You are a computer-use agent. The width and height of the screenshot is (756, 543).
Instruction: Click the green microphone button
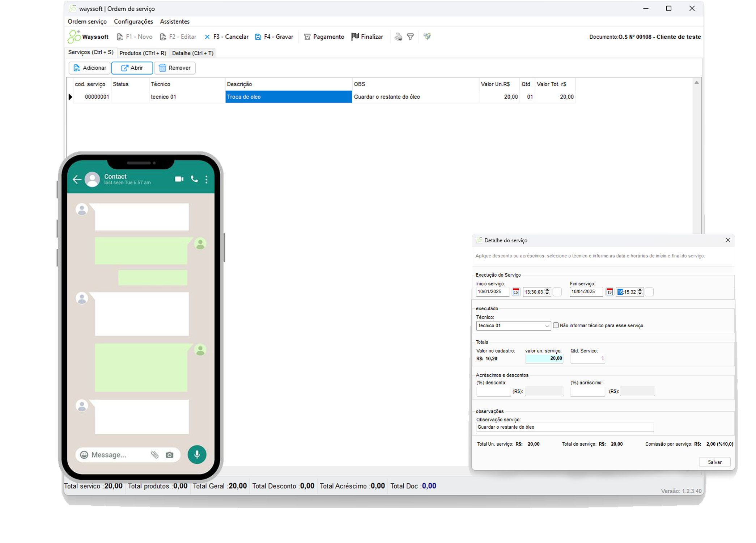click(197, 454)
